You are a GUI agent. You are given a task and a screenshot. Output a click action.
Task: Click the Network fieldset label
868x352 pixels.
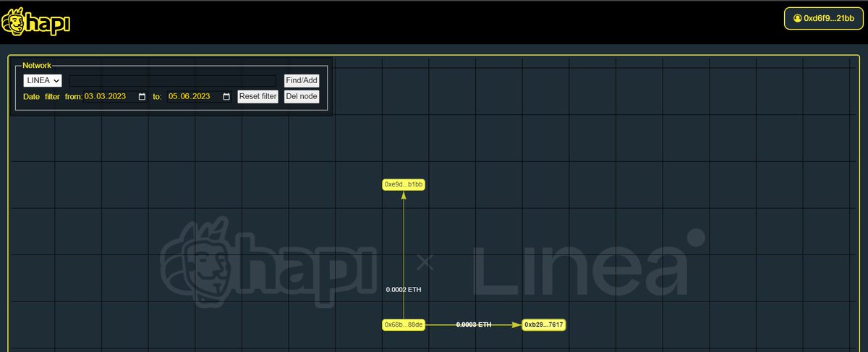(37, 65)
